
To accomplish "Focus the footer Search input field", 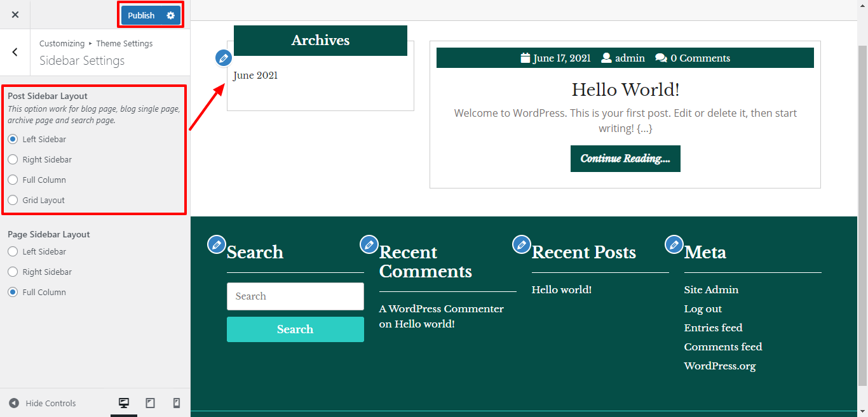I will [x=295, y=296].
